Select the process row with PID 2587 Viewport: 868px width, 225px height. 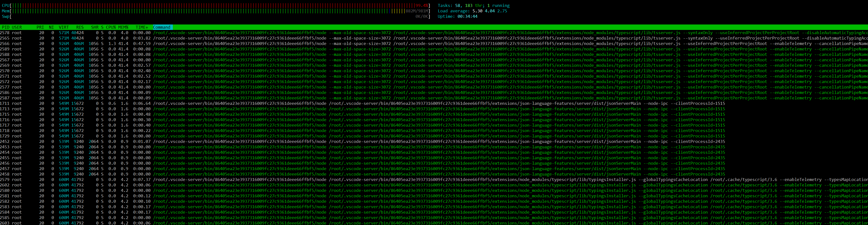click(x=434, y=98)
